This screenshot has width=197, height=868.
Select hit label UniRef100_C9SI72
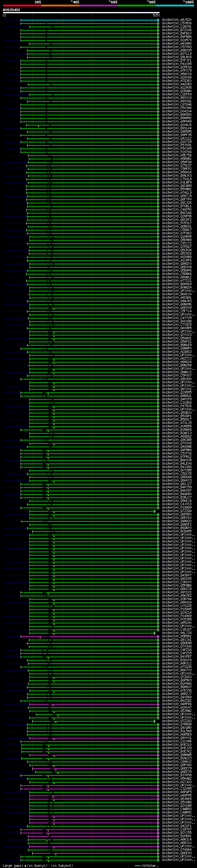pyautogui.click(x=177, y=243)
